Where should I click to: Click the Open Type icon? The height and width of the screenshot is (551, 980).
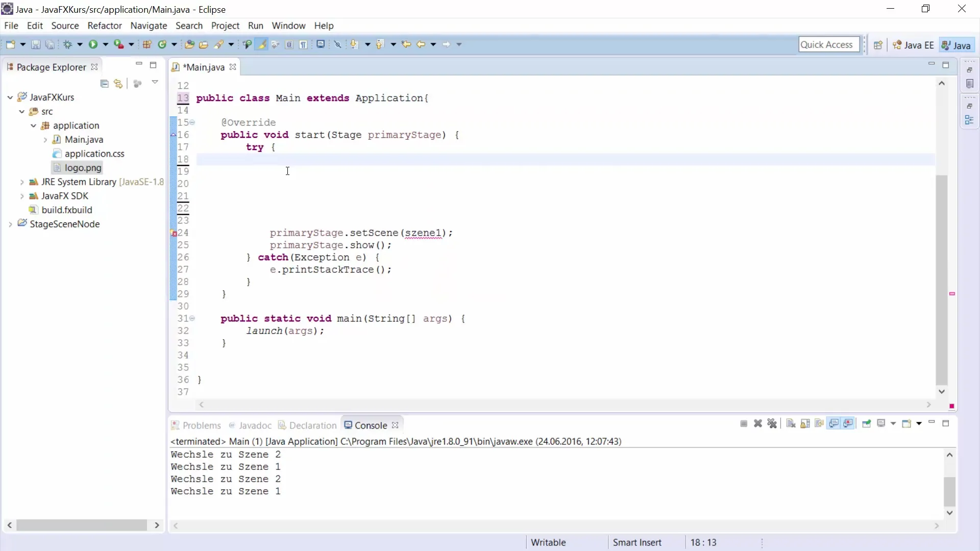189,44
